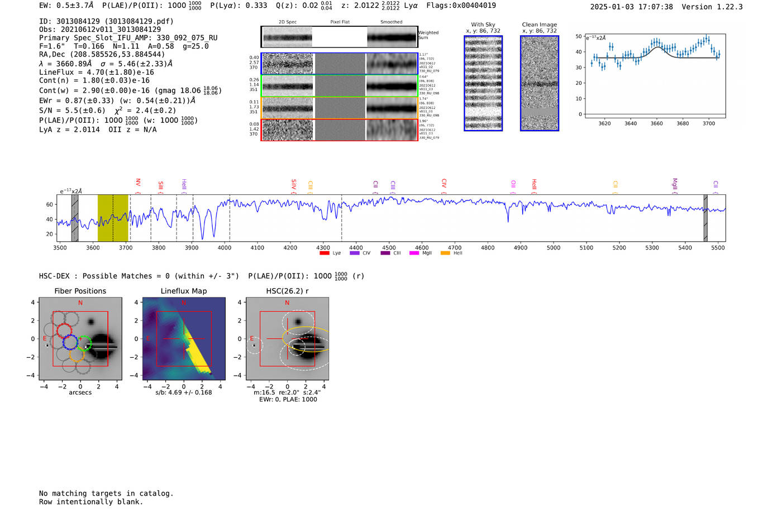Click the MgII magenta legend swatch
Image resolution: width=782 pixels, height=532 pixels.
[414, 253]
